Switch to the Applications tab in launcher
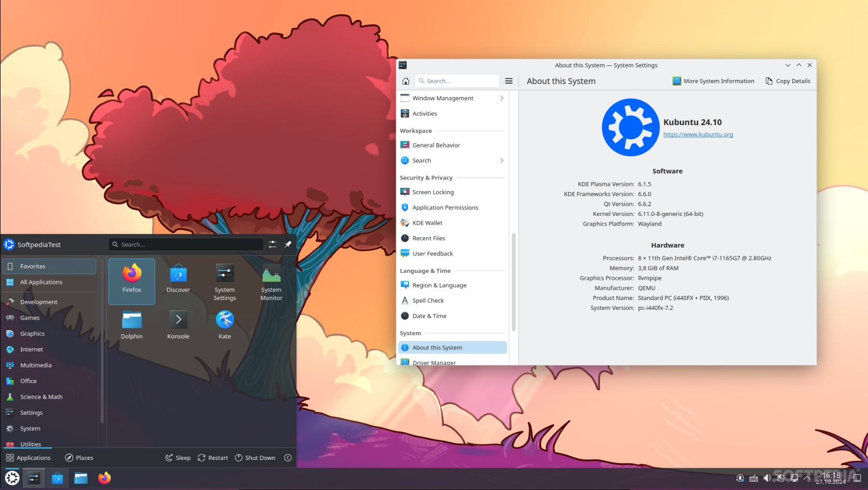Viewport: 868px width, 490px height. pos(29,458)
